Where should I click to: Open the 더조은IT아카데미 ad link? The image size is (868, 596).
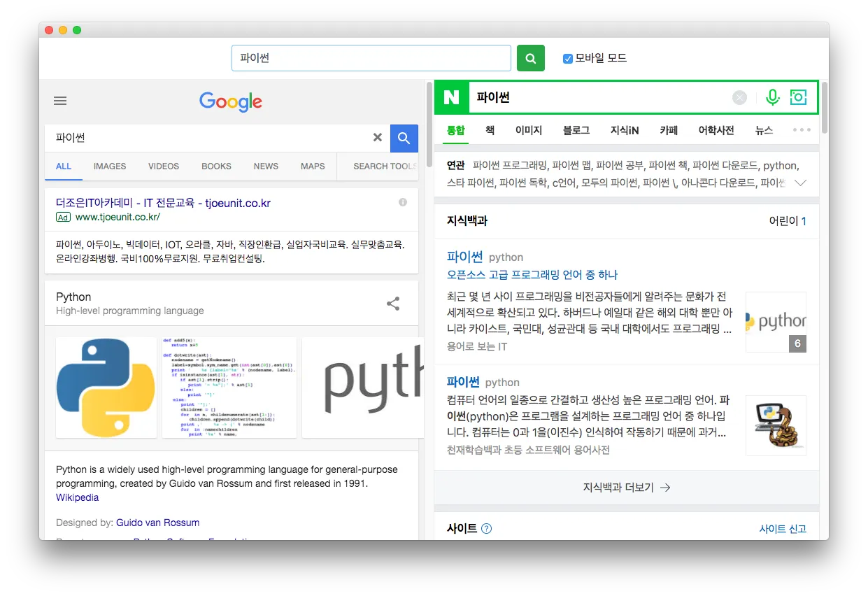coord(163,204)
